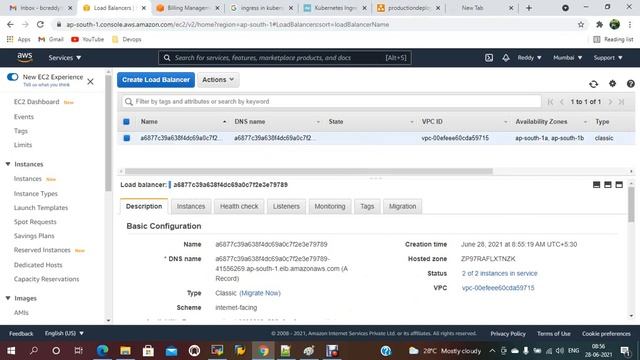Screen dimensions: 640x360
Task: Go to next page of results
Action: tap(611, 102)
